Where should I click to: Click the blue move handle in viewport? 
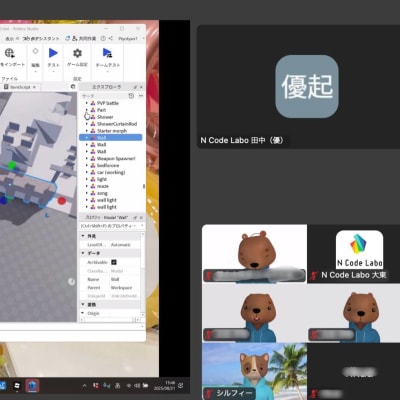(3, 200)
